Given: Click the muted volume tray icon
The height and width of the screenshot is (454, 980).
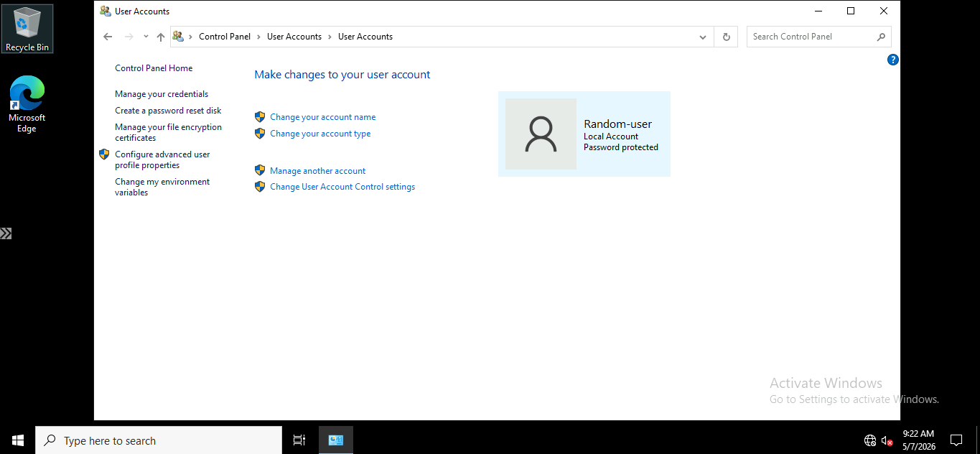Looking at the screenshot, I should click(887, 440).
